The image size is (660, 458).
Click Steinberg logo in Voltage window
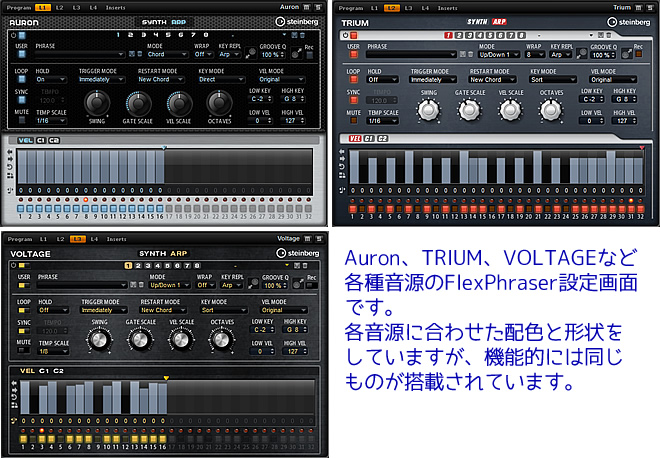tap(298, 253)
